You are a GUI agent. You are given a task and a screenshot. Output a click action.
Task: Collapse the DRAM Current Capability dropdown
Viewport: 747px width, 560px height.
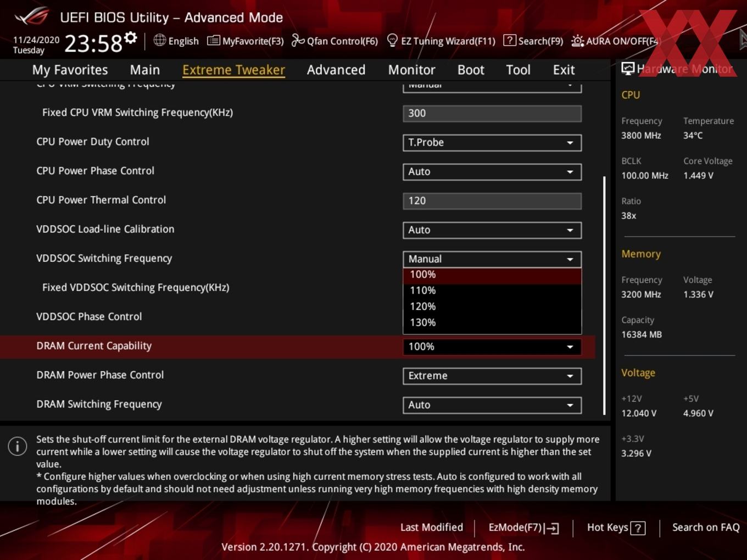click(x=492, y=347)
